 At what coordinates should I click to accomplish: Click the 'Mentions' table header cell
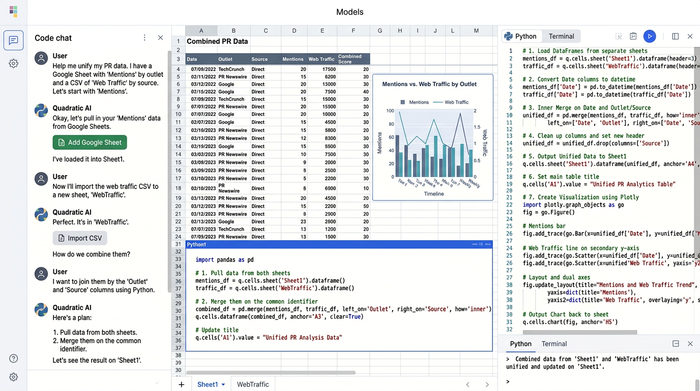pyautogui.click(x=293, y=59)
